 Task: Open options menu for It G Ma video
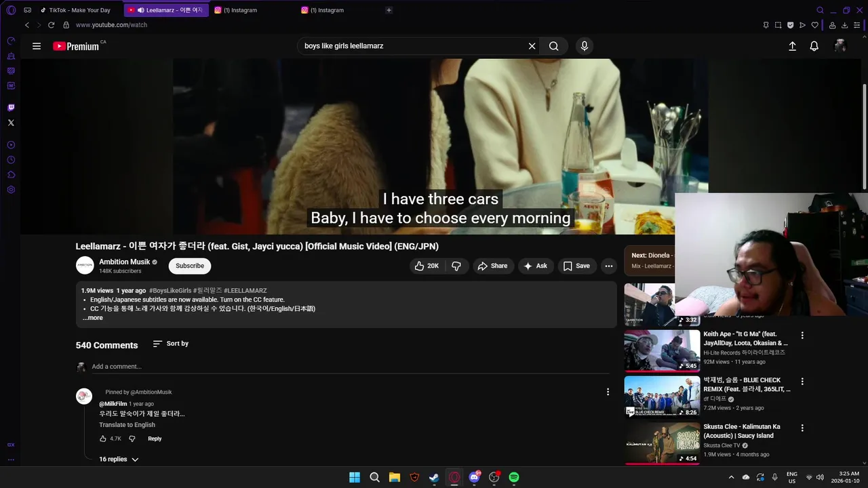click(802, 335)
